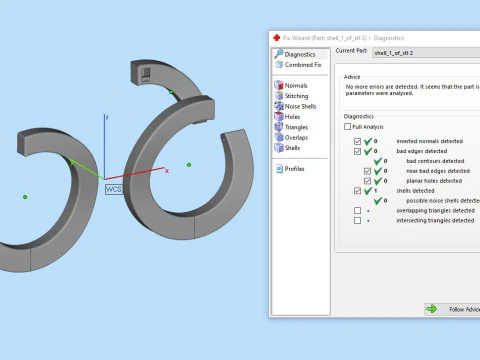Viewport: 480px width, 360px height.
Task: Click the red X axis label
Action: (x=167, y=171)
